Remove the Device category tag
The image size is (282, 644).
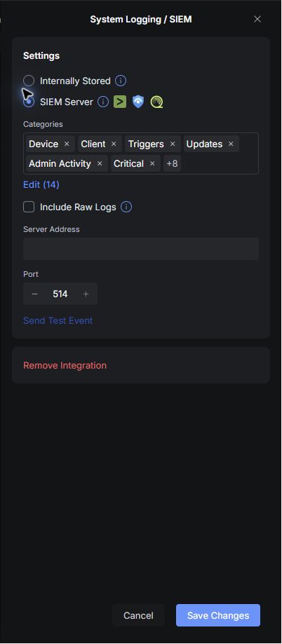click(x=67, y=144)
